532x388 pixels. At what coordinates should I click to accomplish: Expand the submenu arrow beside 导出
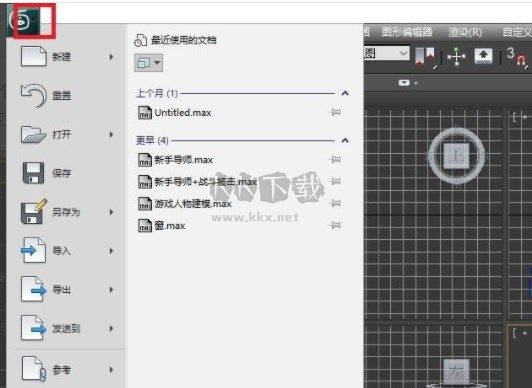pos(111,290)
